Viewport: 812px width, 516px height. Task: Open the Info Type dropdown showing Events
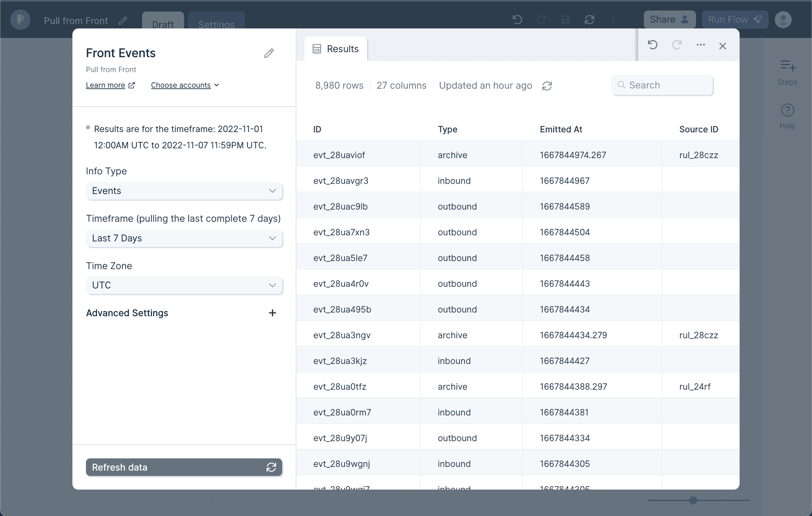(184, 191)
